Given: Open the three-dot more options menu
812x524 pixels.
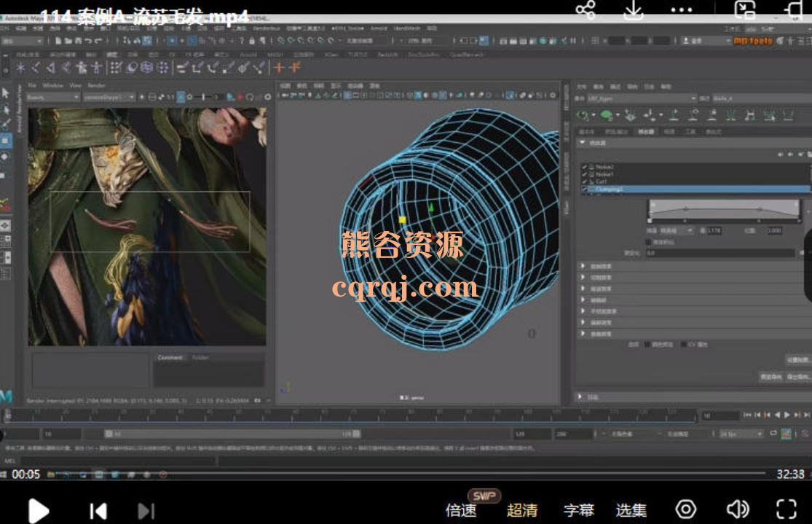Looking at the screenshot, I should 681,10.
